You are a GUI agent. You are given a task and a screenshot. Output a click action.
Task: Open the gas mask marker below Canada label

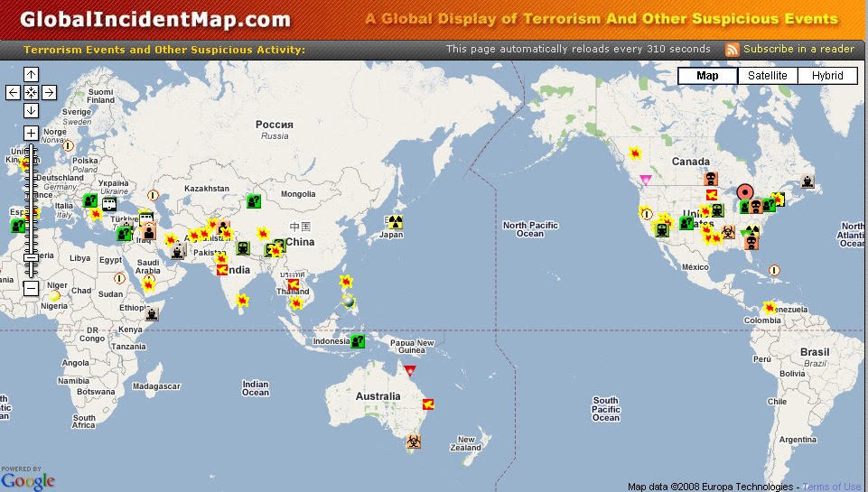pos(711,178)
